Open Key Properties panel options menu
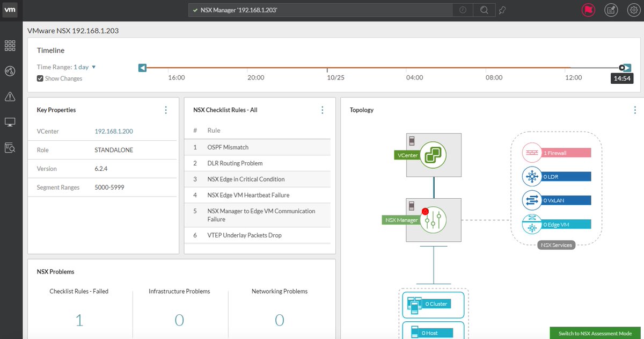 point(166,110)
